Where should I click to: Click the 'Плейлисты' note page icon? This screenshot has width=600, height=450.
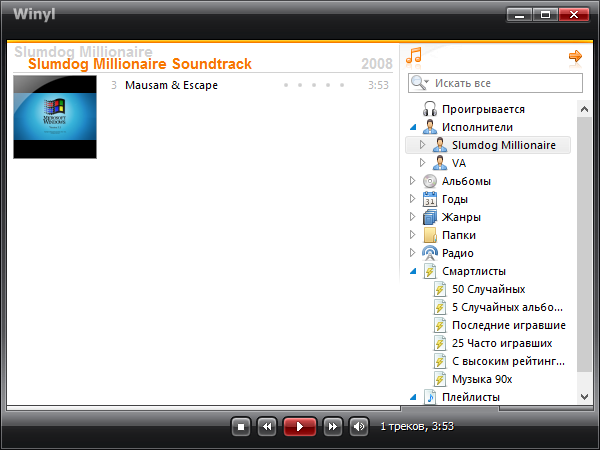(x=430, y=397)
